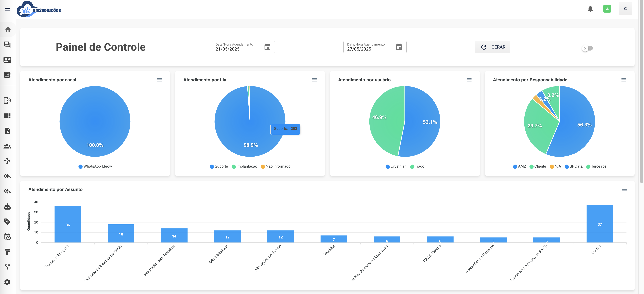
Task: Open the start date calendar picker
Action: point(267,47)
